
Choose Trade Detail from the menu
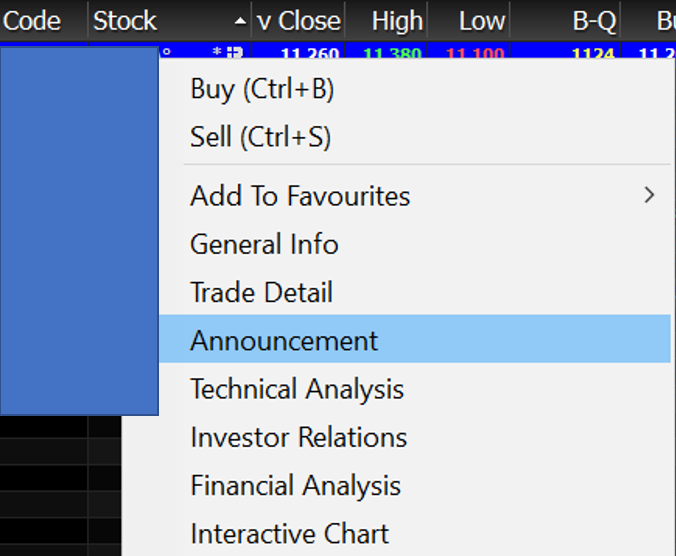click(261, 293)
